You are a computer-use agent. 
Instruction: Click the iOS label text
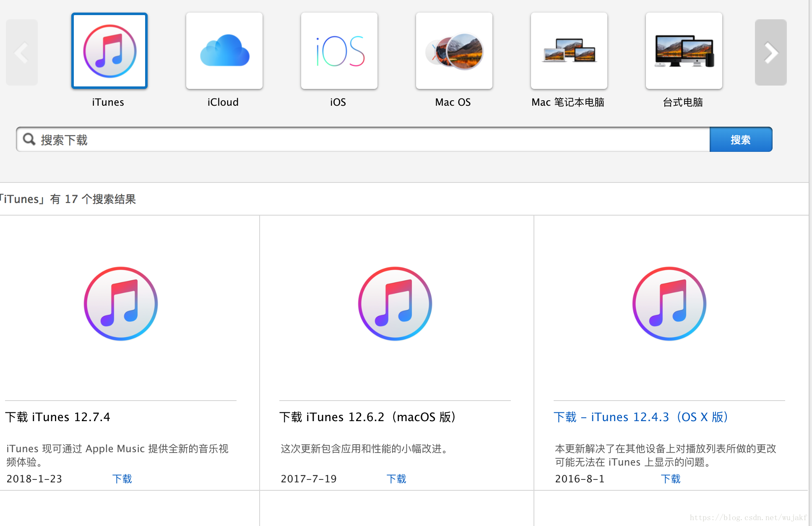(x=338, y=102)
